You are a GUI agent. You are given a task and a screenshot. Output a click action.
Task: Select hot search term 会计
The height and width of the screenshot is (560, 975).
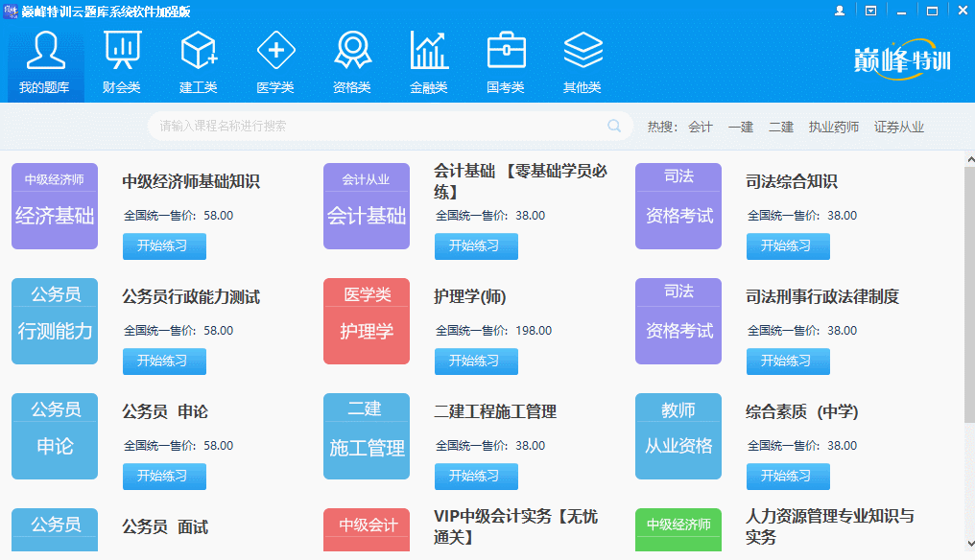[x=701, y=127]
